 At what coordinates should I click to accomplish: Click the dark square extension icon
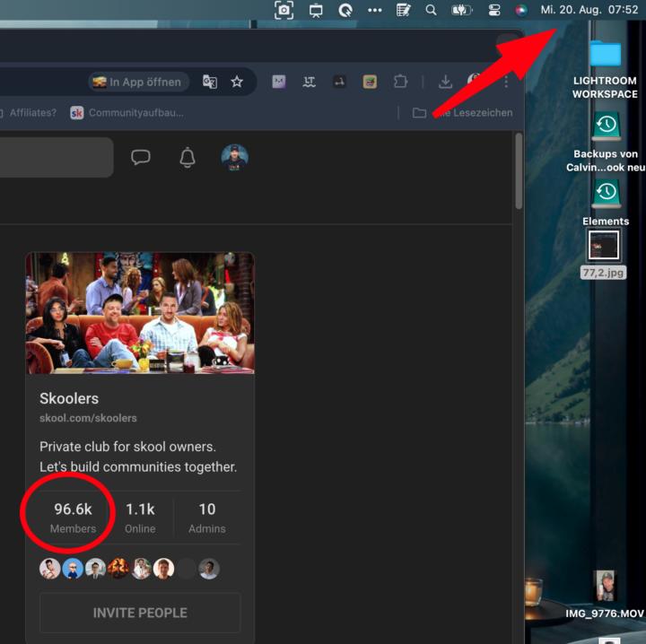339,82
